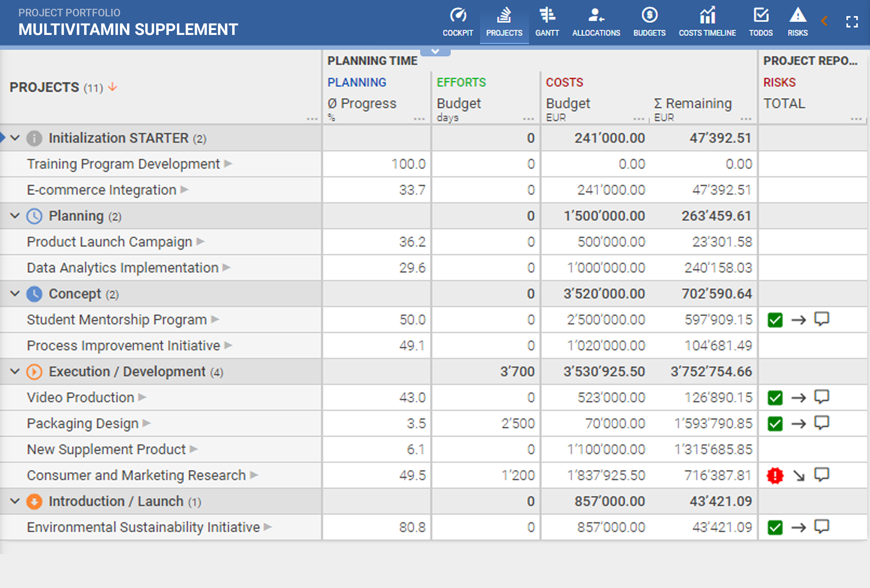The height and width of the screenshot is (588, 870).
Task: Open comment bubble for Environmental Sustainability Initiative
Action: 822,527
